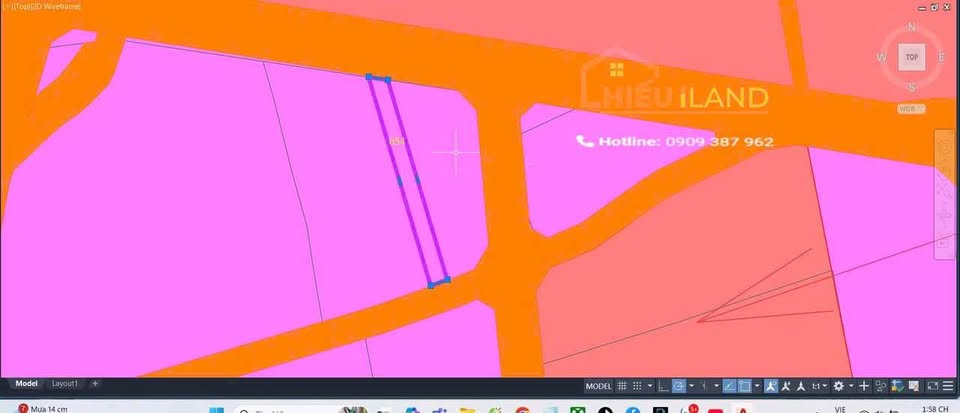Click the top-left grip of the selected polyline
The height and width of the screenshot is (413, 960).
click(369, 77)
